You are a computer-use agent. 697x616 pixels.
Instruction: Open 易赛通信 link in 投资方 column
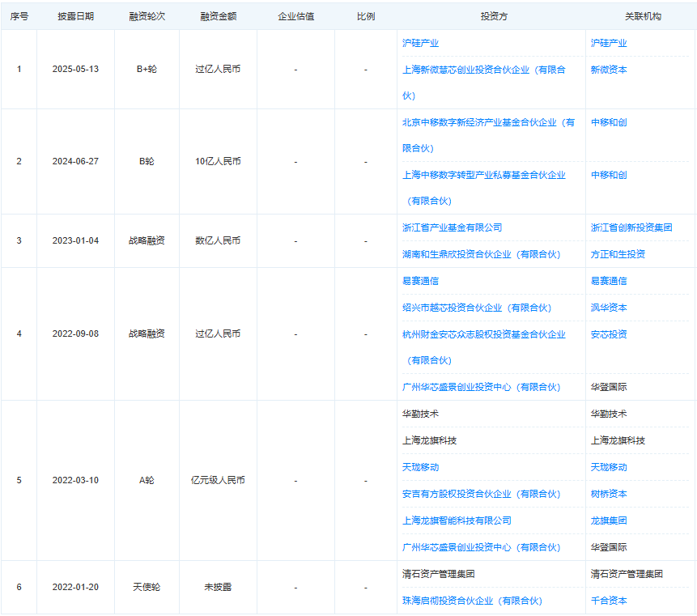coord(420,282)
